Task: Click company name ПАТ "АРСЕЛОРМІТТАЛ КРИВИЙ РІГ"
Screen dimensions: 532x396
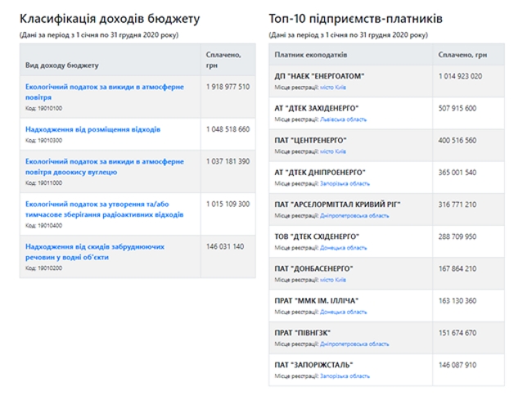Action: click(337, 205)
